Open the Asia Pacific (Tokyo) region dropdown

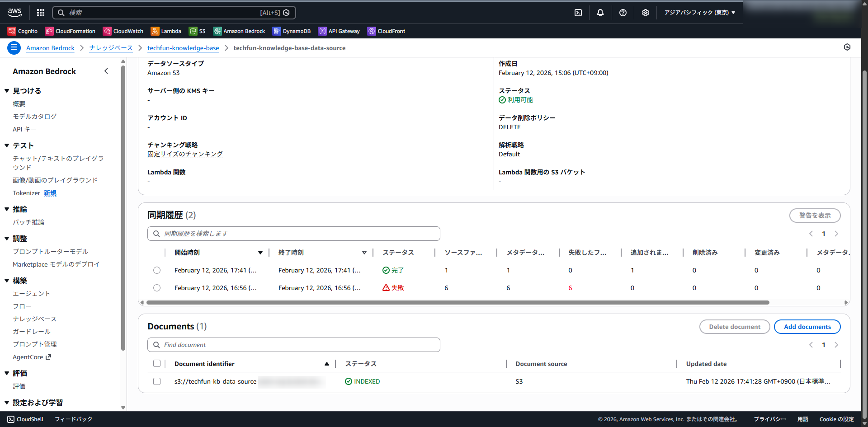[x=699, y=13]
